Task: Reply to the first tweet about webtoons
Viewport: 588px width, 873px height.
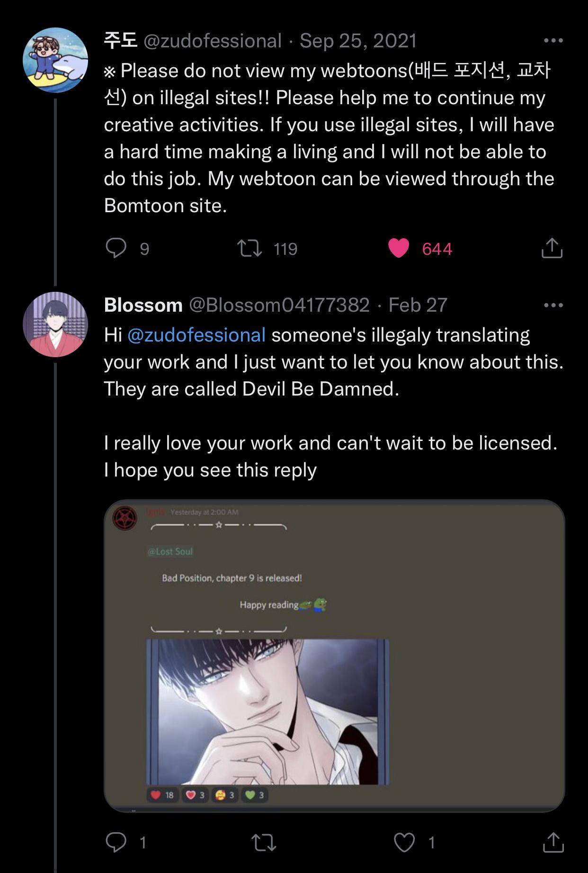Action: pos(116,248)
